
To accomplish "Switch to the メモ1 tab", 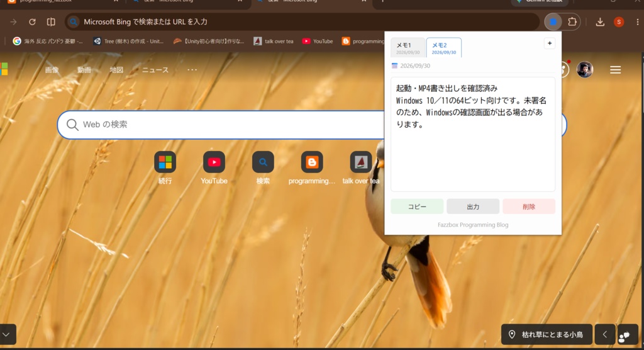I will (x=408, y=48).
